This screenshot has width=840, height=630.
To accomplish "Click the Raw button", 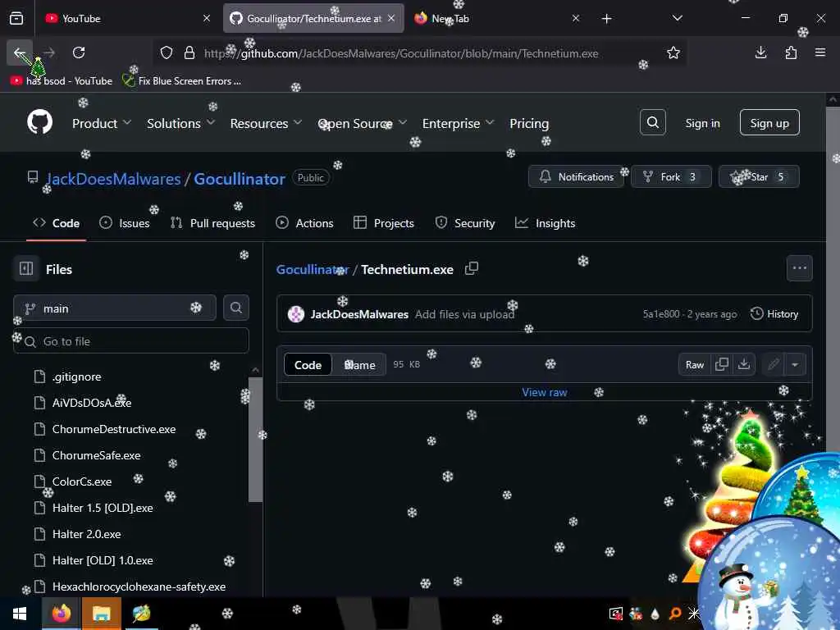I will [694, 364].
